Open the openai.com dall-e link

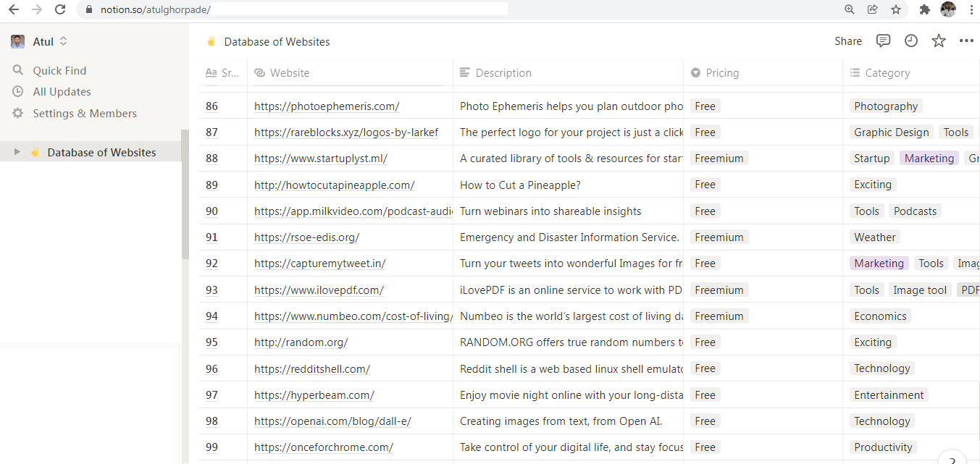tap(332, 421)
